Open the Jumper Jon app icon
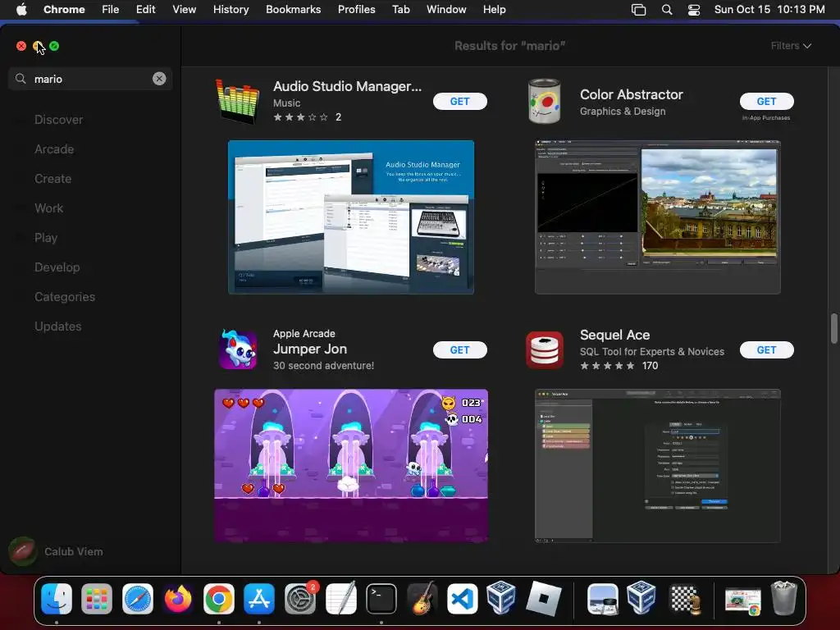 point(238,349)
